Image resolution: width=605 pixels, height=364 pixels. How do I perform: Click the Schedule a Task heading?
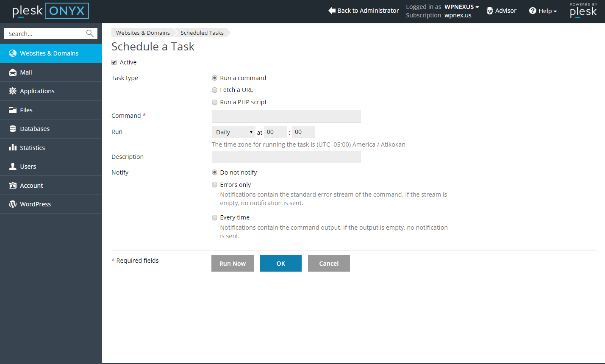coord(153,47)
